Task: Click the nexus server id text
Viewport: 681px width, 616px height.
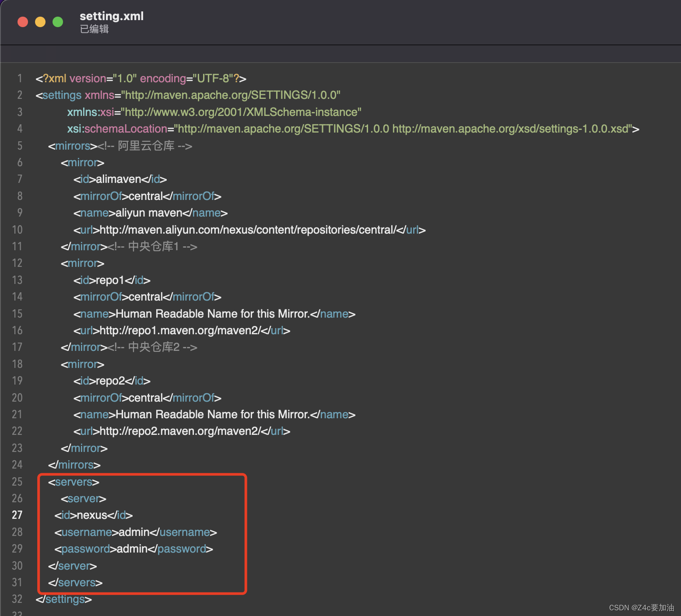Action: [94, 515]
